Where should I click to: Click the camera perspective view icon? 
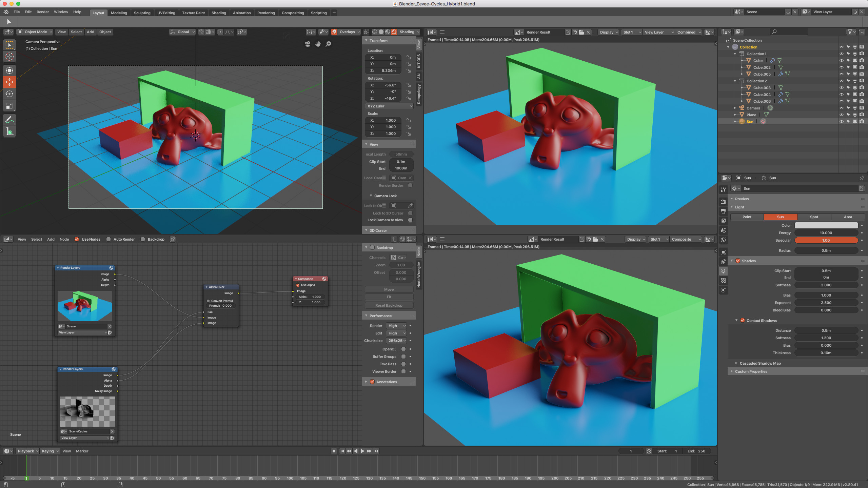[308, 44]
